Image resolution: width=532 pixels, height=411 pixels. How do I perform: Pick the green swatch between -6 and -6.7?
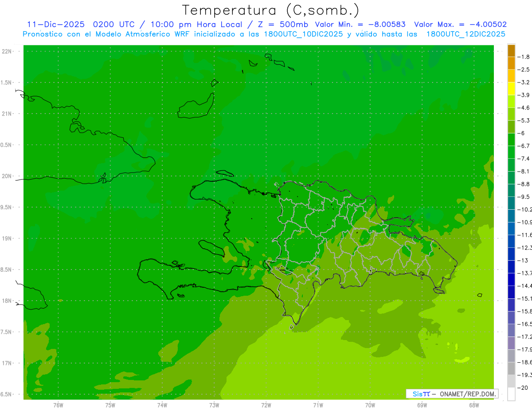tap(511, 139)
